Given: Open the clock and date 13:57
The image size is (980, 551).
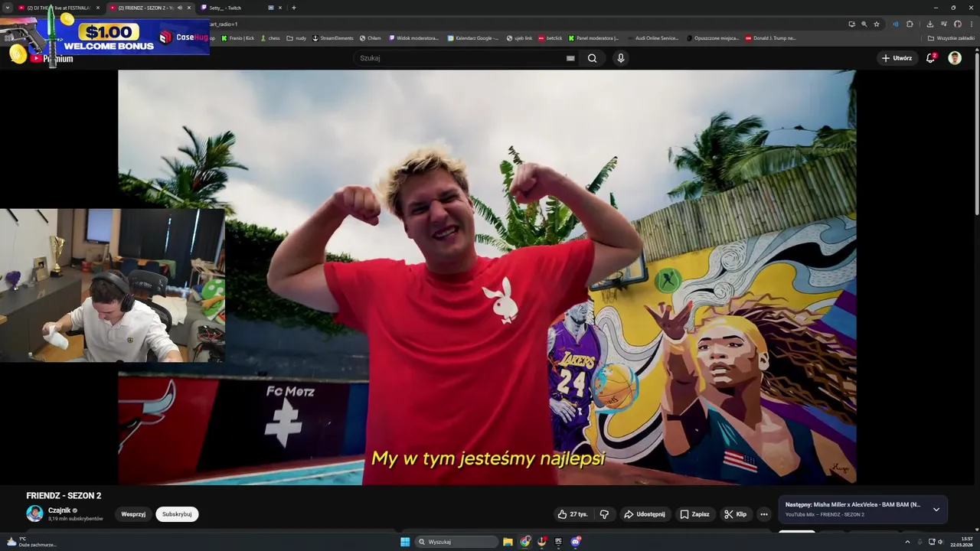Looking at the screenshot, I should [962, 542].
